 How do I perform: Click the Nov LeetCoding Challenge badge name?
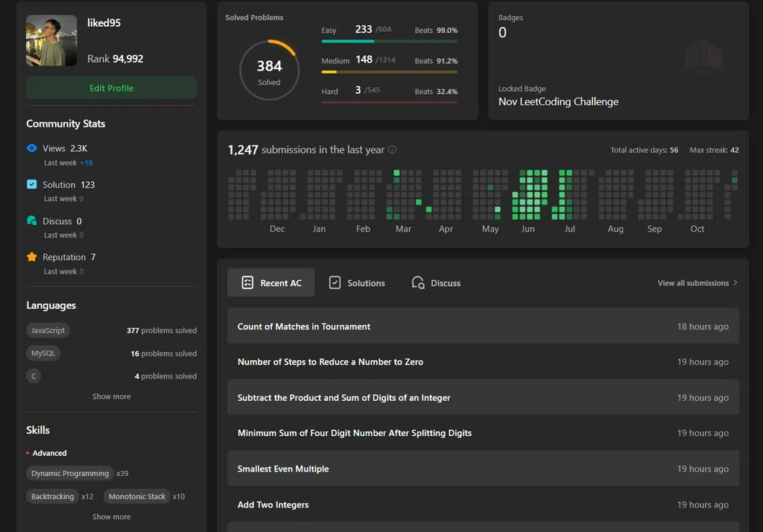tap(558, 102)
